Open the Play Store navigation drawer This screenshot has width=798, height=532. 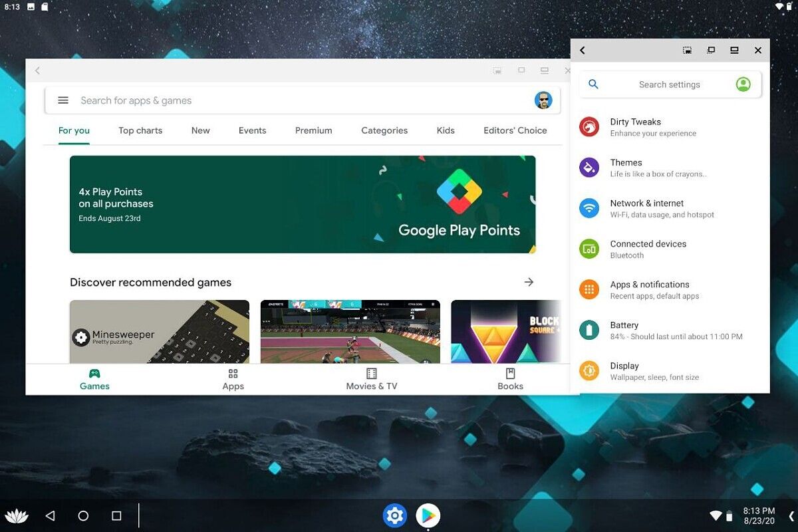pos(63,100)
